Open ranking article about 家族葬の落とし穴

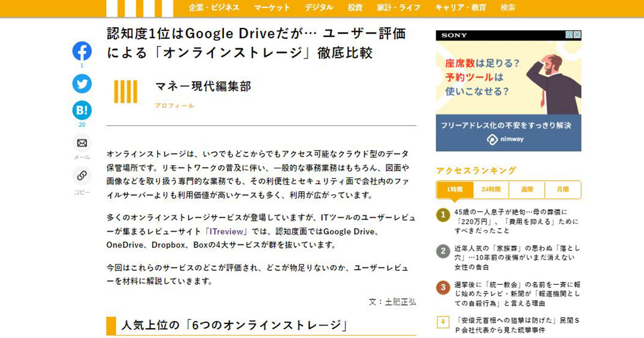(517, 258)
